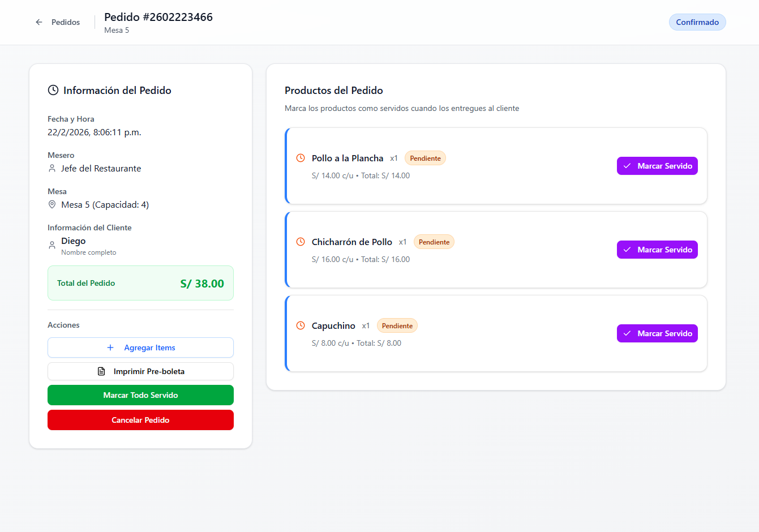
Task: Click the Pendiente badge on Capuchino
Action: point(397,325)
